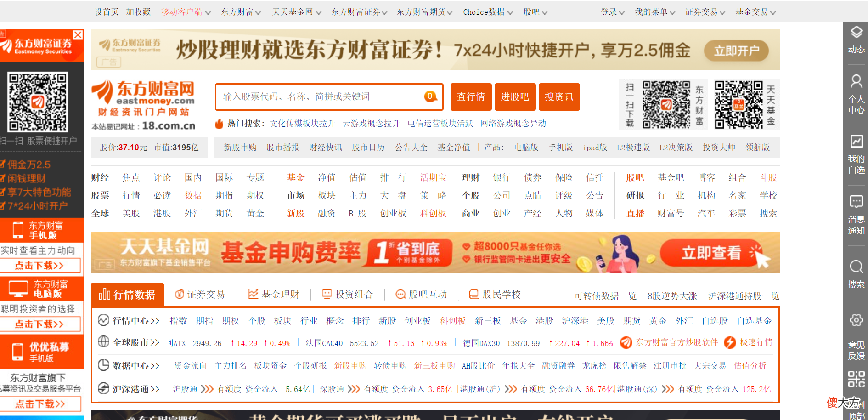The width and height of the screenshot is (868, 420).
Task: Click the 进股吧 button
Action: coord(515,97)
